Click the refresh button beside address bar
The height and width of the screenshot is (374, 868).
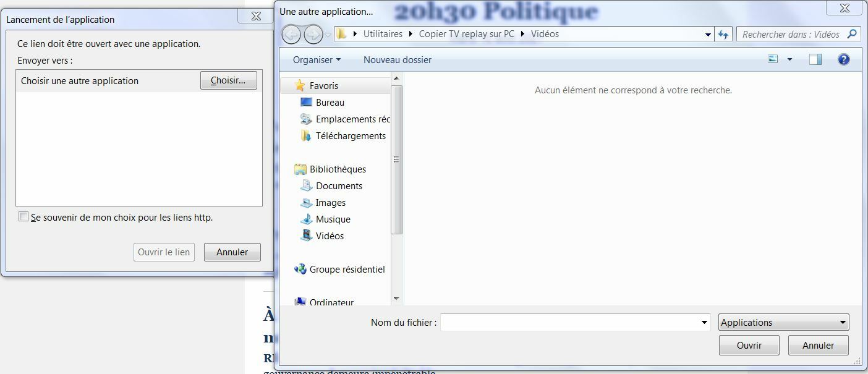pyautogui.click(x=723, y=35)
